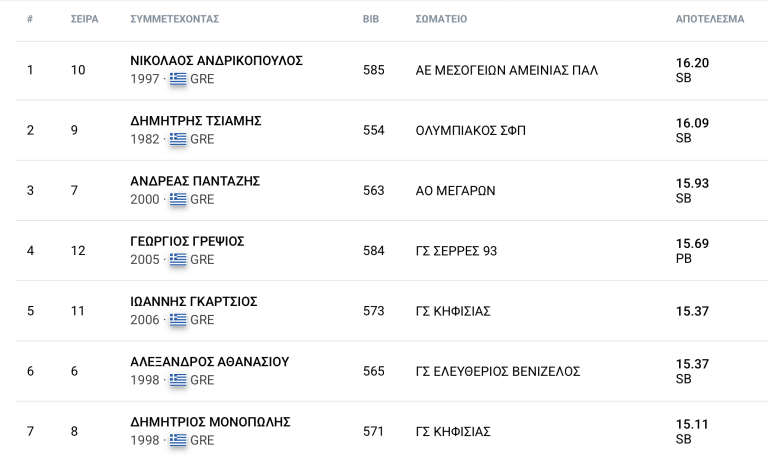Viewport: 768px width, 461px height.
Task: Open club ΟΛΥΜΠΙΑΚΟΣ ΣΦΠ
Action: [471, 131]
